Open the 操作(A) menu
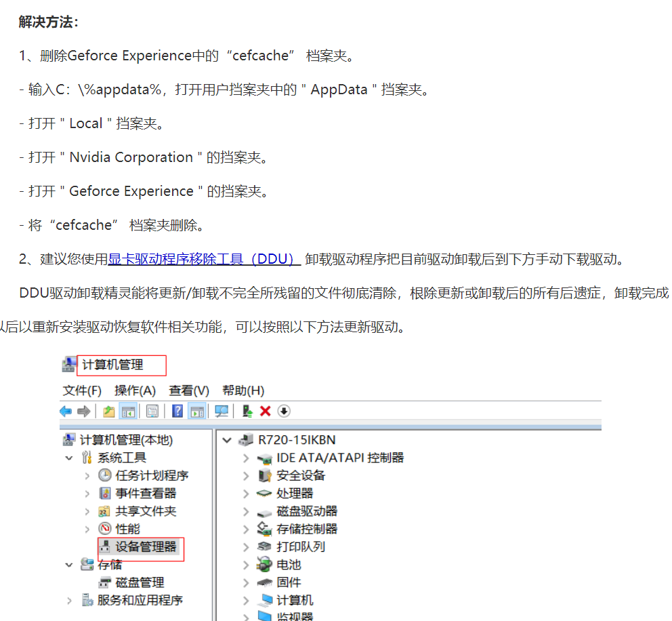Viewport: 672px width, 621px height. click(135, 390)
